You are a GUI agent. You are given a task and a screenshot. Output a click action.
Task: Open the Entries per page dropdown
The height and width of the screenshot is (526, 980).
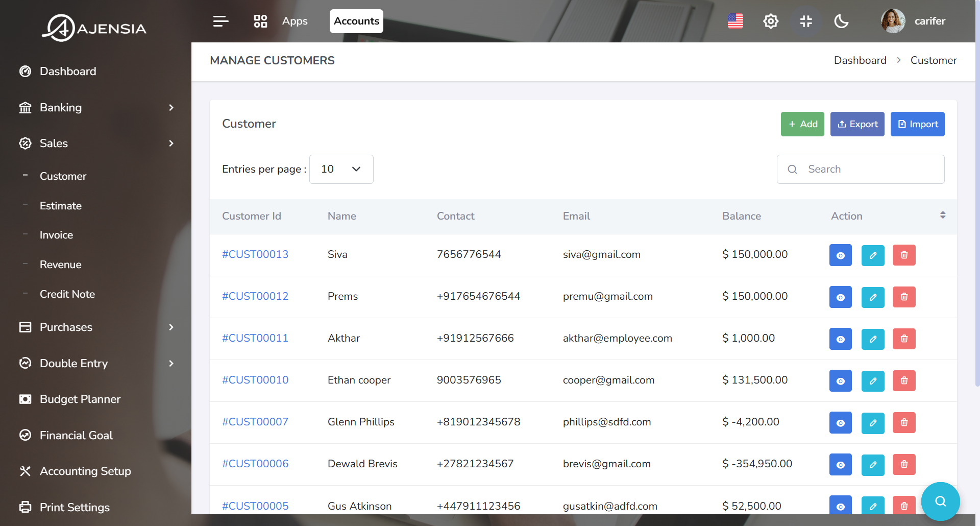coord(341,169)
